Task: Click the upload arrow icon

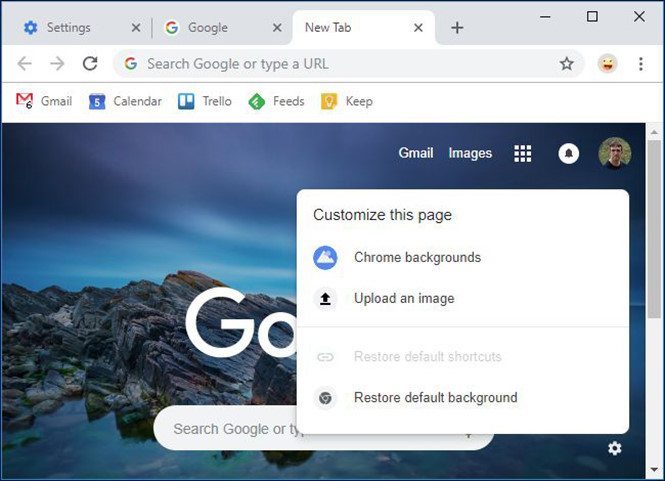Action: 325,299
